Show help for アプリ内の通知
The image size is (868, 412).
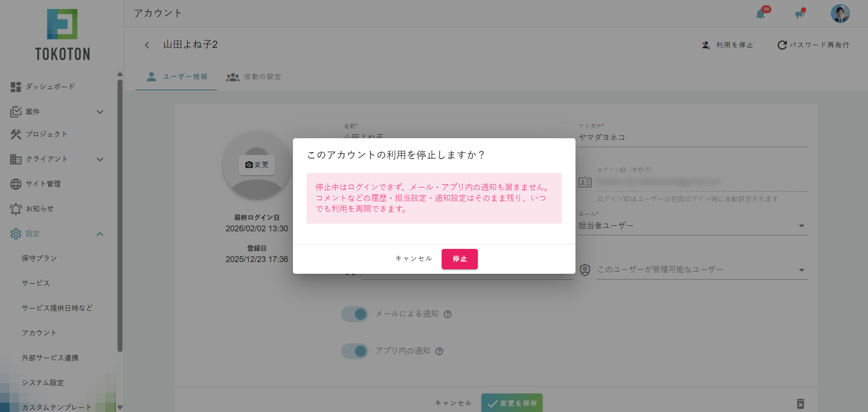[439, 351]
